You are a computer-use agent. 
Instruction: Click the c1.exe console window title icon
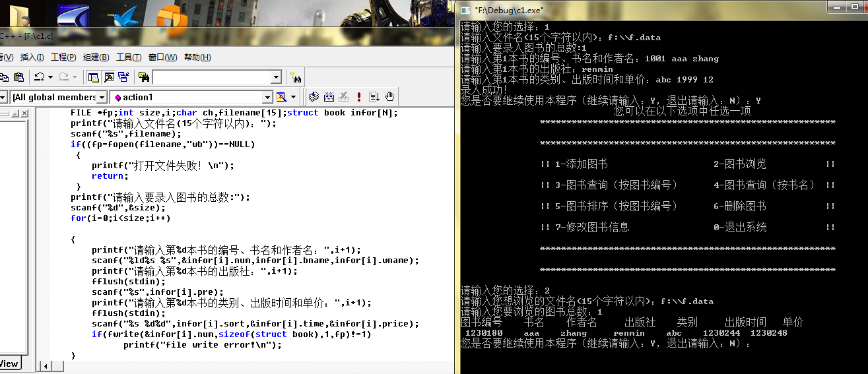[466, 10]
